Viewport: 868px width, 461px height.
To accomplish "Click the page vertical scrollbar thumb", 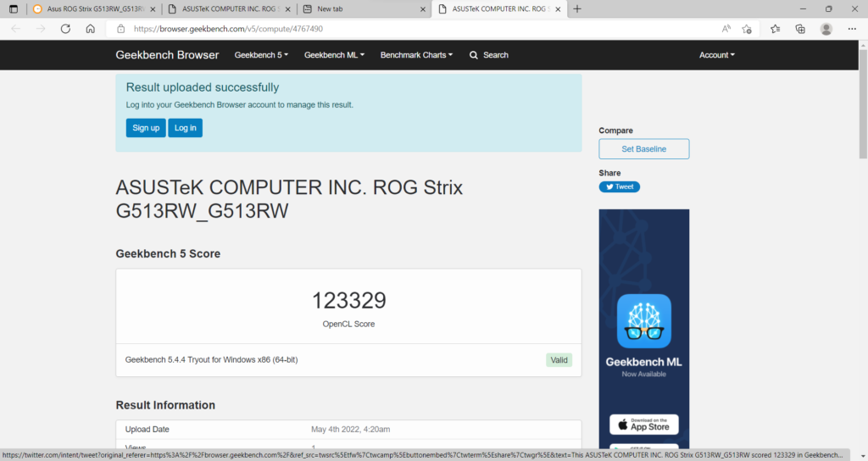I will 863,103.
